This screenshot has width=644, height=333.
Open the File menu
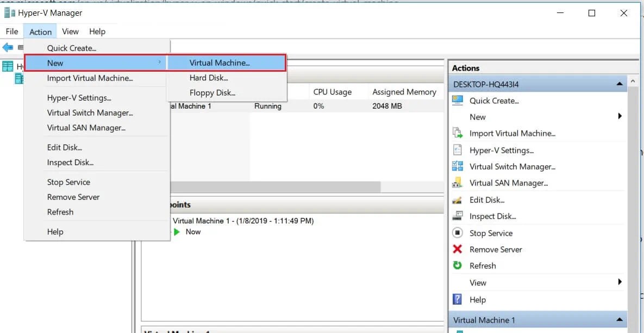coord(11,31)
